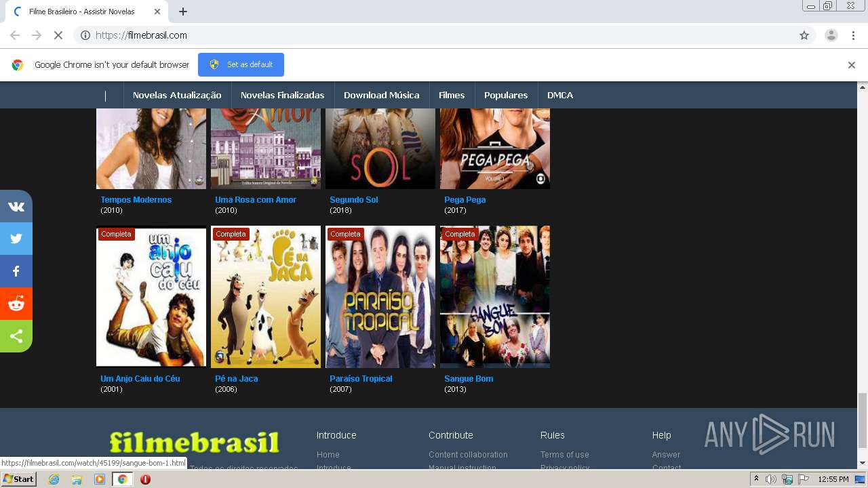Close the Filme Brasileiro tab
868x488 pixels.
pyautogui.click(x=157, y=12)
